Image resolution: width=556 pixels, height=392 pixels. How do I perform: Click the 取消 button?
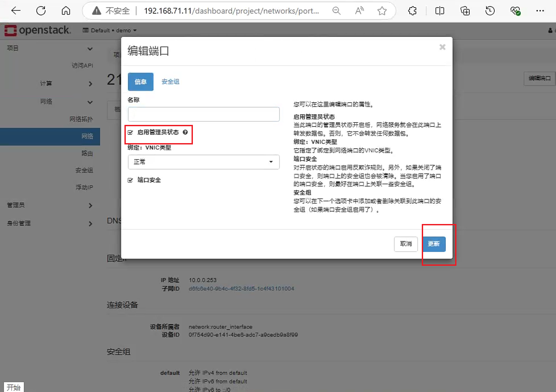pos(406,244)
